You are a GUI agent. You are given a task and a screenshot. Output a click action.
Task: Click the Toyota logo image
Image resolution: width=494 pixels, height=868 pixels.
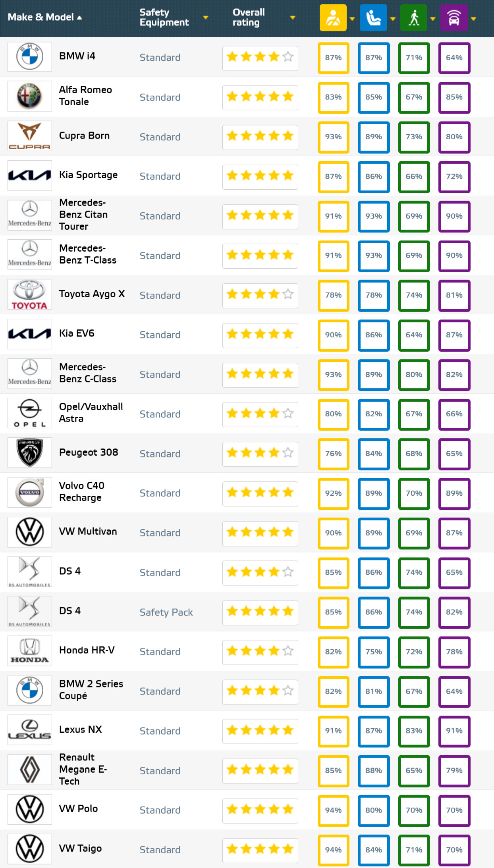[30, 294]
